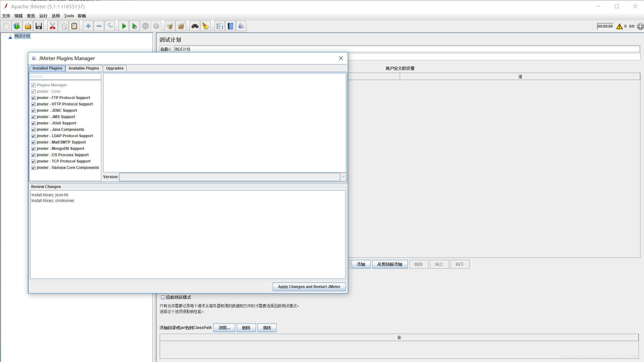Click the Shutdown gray X icon
This screenshot has width=644, height=362.
(x=156, y=26)
